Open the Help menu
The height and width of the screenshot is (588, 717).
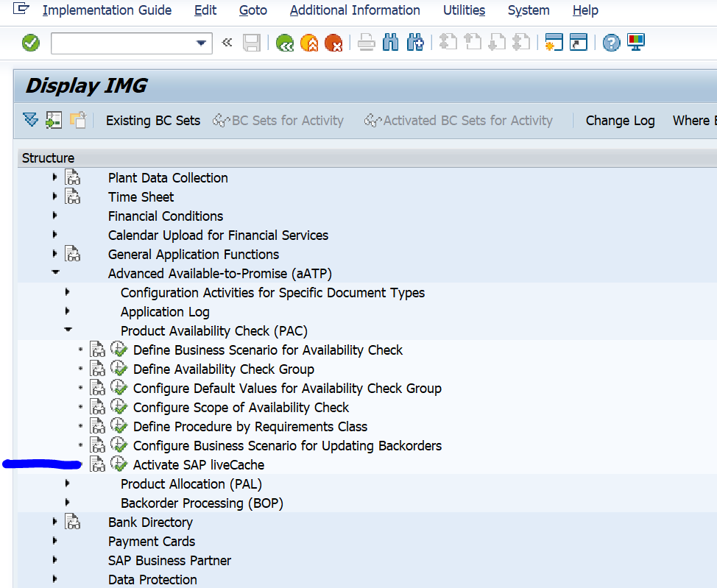point(585,10)
